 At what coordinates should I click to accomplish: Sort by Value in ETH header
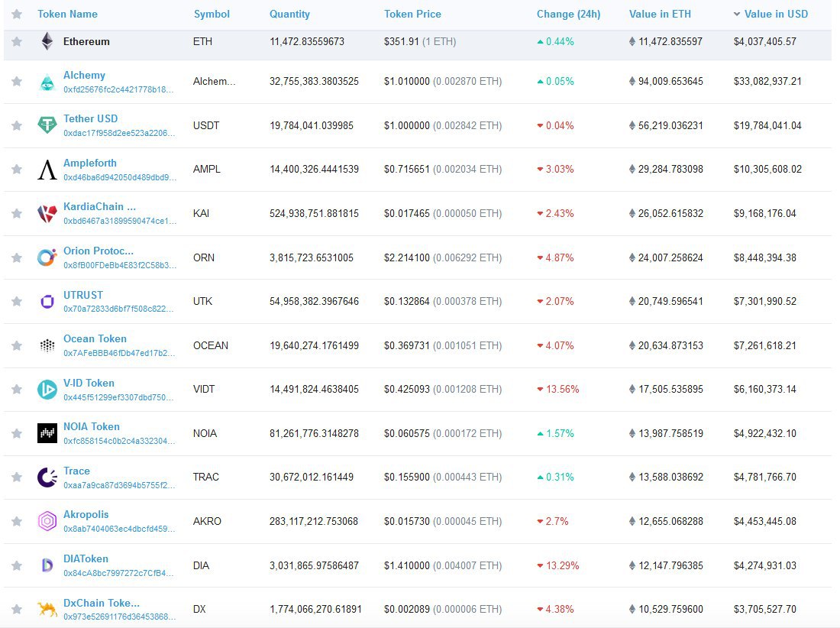pos(660,14)
